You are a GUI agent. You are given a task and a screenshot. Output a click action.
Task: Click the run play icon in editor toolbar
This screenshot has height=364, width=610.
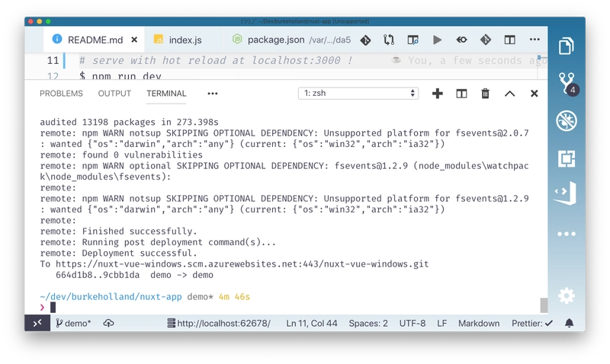click(x=437, y=40)
